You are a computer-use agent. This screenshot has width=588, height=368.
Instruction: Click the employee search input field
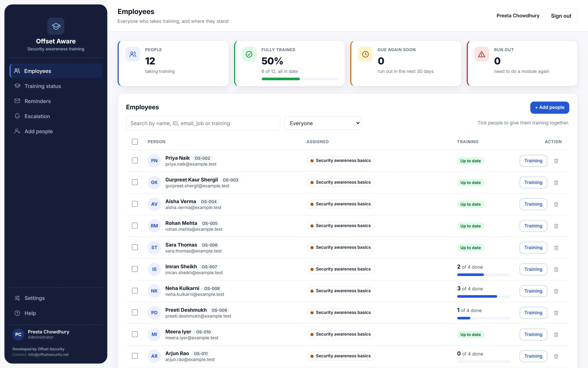coord(203,123)
